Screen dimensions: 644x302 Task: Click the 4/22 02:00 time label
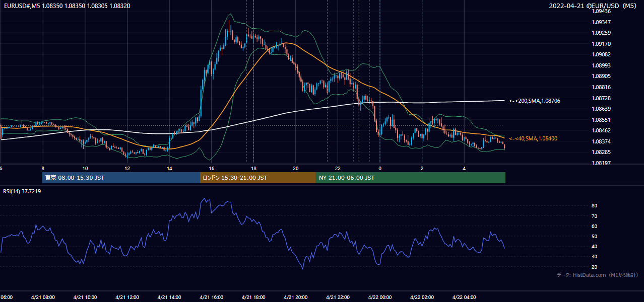coord(422,297)
